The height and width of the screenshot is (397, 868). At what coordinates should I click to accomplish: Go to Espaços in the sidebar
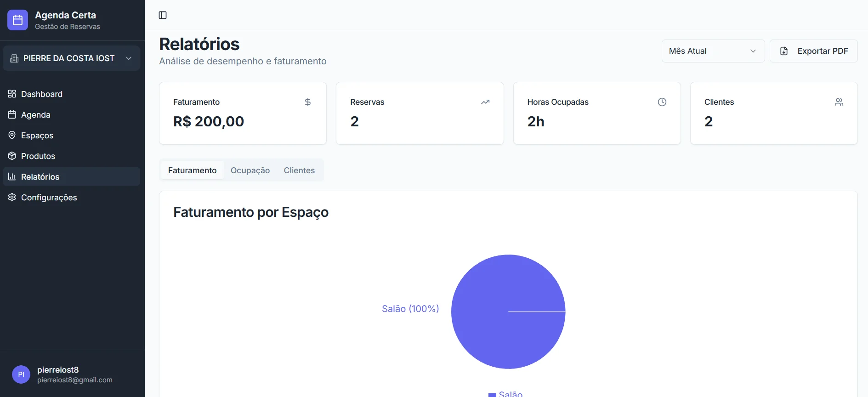tap(37, 136)
